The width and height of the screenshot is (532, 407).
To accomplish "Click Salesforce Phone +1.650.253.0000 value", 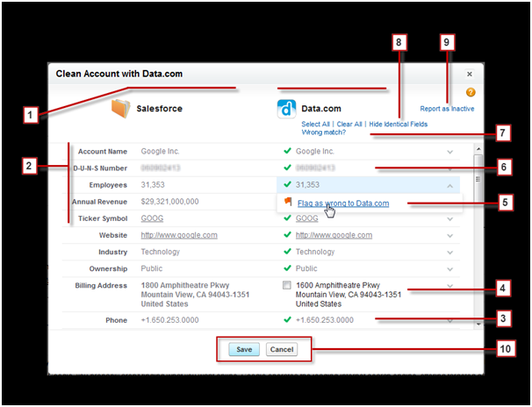I will click(170, 320).
